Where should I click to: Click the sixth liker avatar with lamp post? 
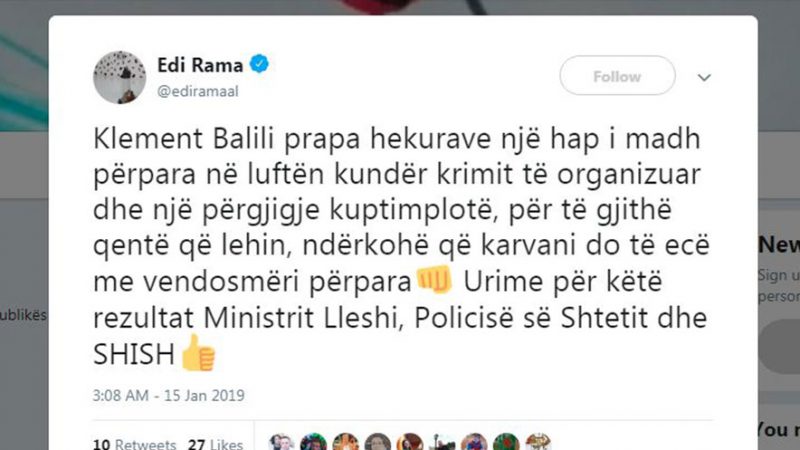point(442,442)
